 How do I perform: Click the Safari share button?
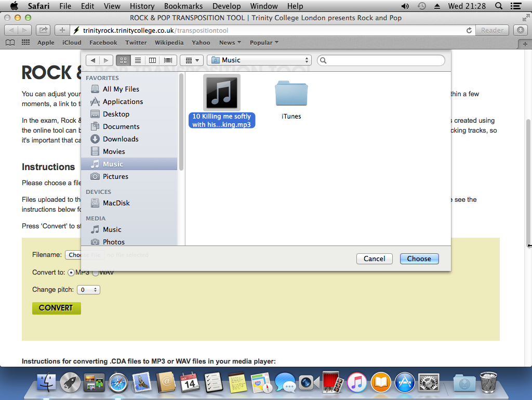click(43, 30)
